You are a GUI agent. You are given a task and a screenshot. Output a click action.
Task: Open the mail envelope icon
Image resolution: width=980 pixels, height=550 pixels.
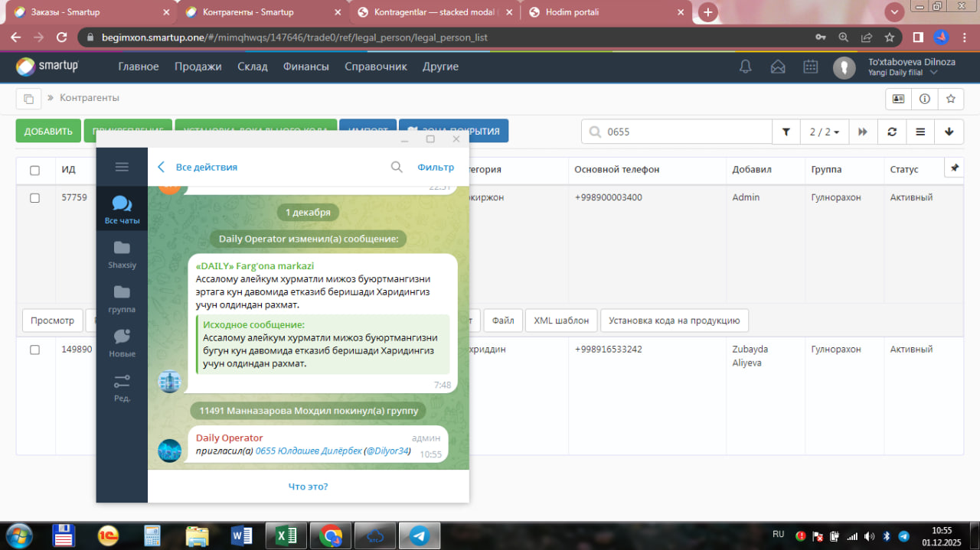tap(778, 67)
